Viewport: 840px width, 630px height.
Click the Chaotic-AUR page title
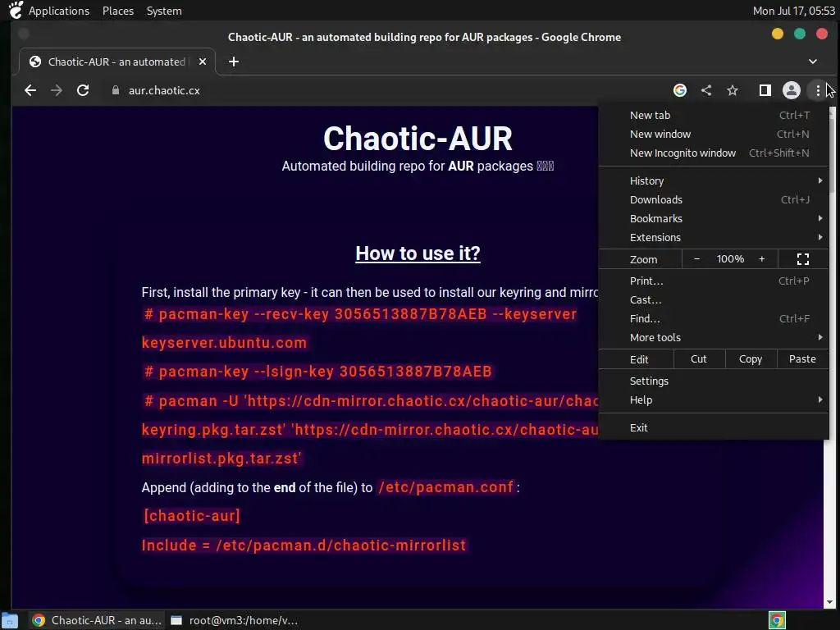[418, 139]
